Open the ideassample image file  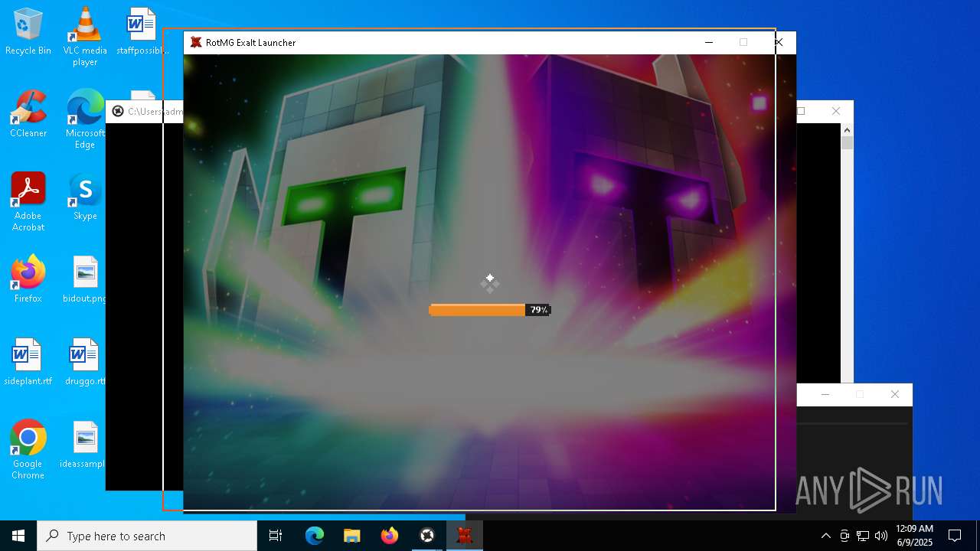pos(85,445)
